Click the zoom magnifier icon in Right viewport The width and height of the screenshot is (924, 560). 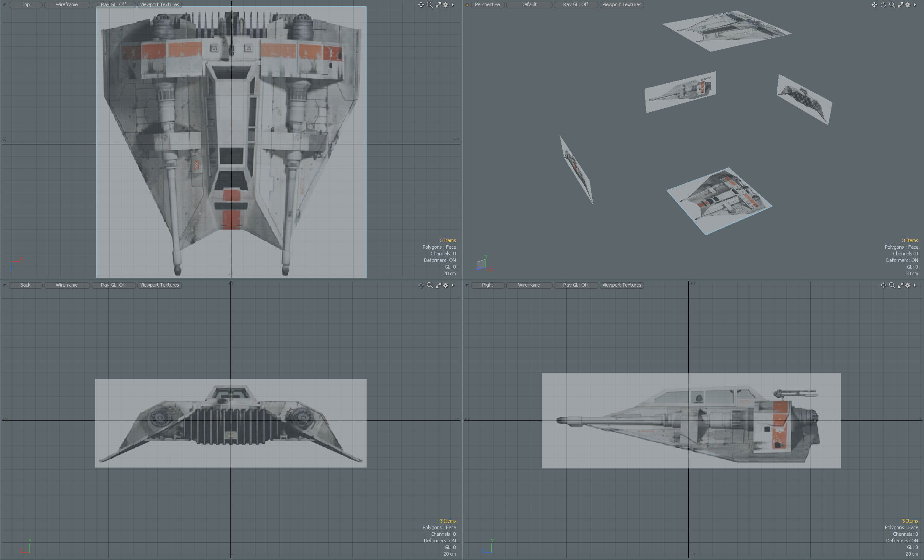[892, 285]
